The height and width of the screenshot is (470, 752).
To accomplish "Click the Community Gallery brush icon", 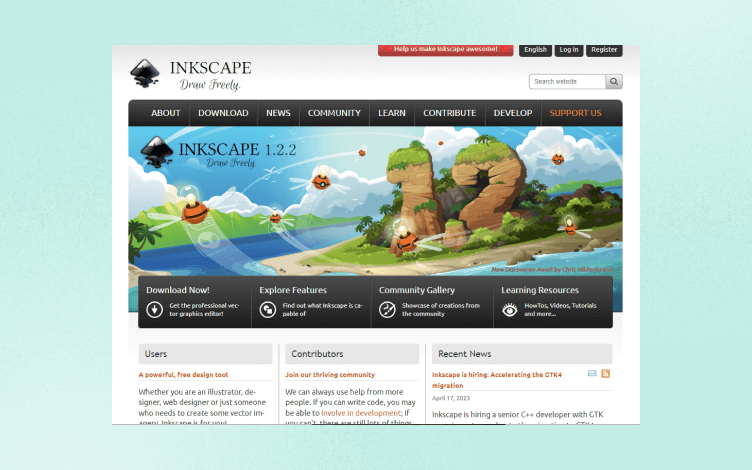I will tap(387, 309).
